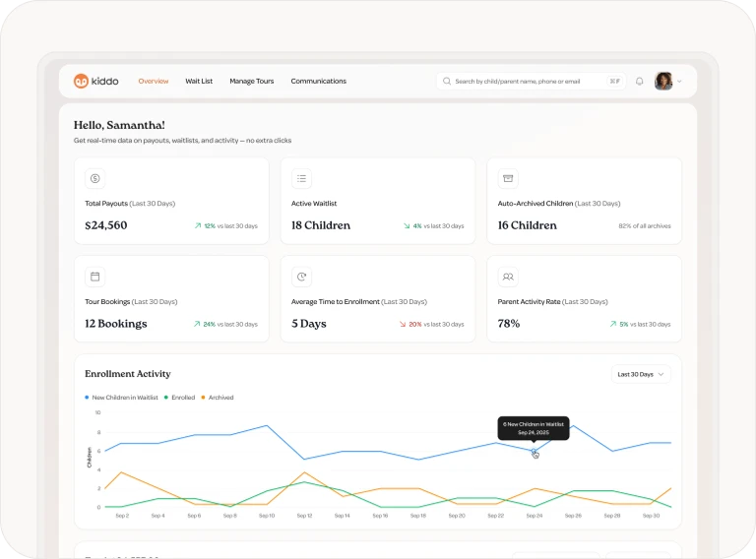Click the Sep 2 axis label
Image resolution: width=756 pixels, height=559 pixels.
[122, 516]
